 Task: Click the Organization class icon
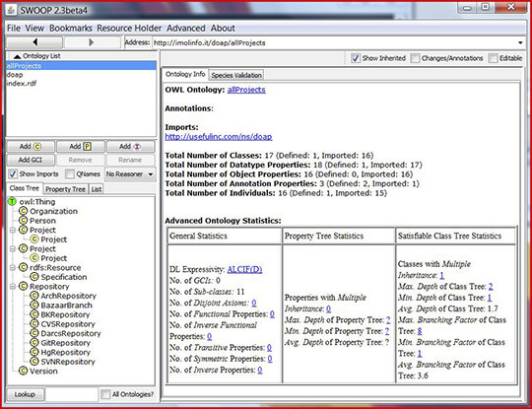(x=23, y=211)
